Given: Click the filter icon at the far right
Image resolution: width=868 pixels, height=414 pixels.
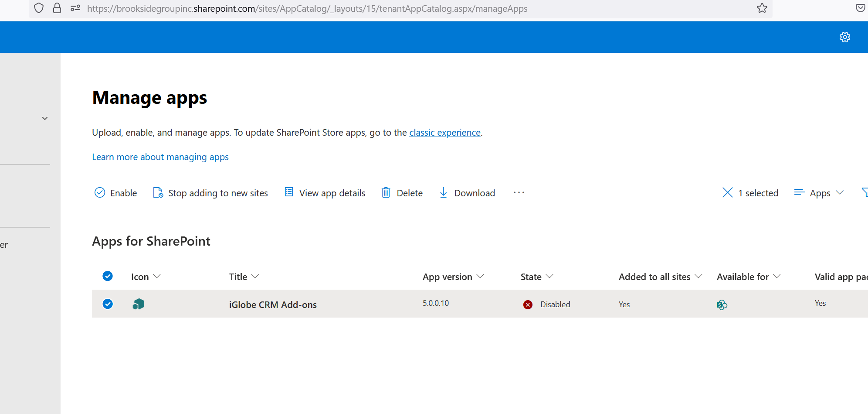Looking at the screenshot, I should [865, 192].
